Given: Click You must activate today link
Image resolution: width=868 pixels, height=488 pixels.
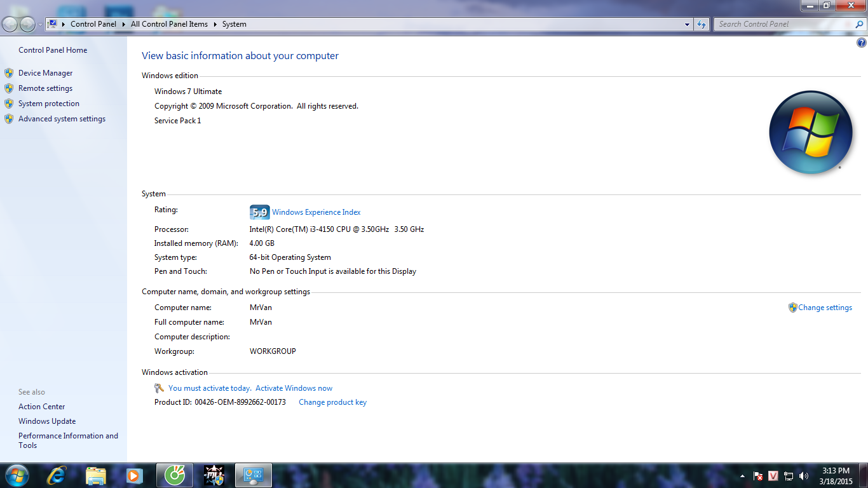Looking at the screenshot, I should tap(210, 388).
